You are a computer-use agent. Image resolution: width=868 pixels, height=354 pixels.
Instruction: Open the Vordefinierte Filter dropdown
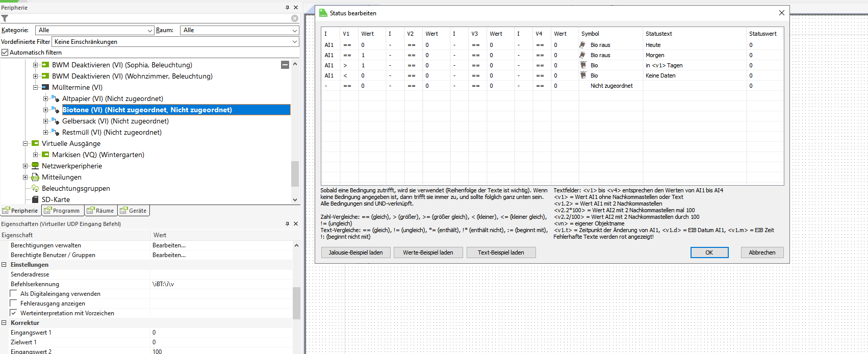pyautogui.click(x=295, y=42)
